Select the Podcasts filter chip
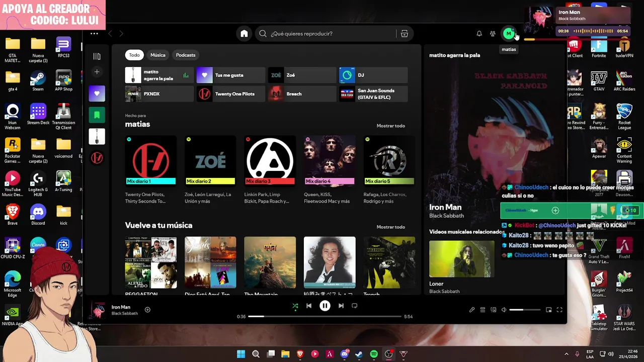The height and width of the screenshot is (362, 644). [186, 55]
